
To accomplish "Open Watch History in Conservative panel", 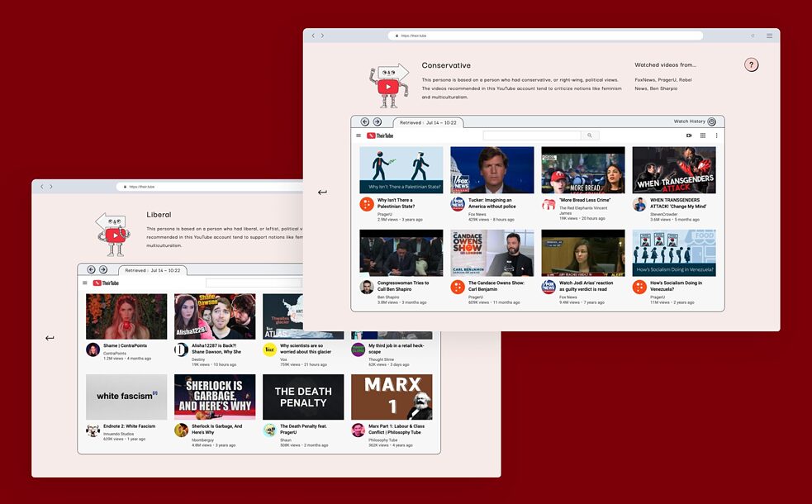I will (695, 121).
